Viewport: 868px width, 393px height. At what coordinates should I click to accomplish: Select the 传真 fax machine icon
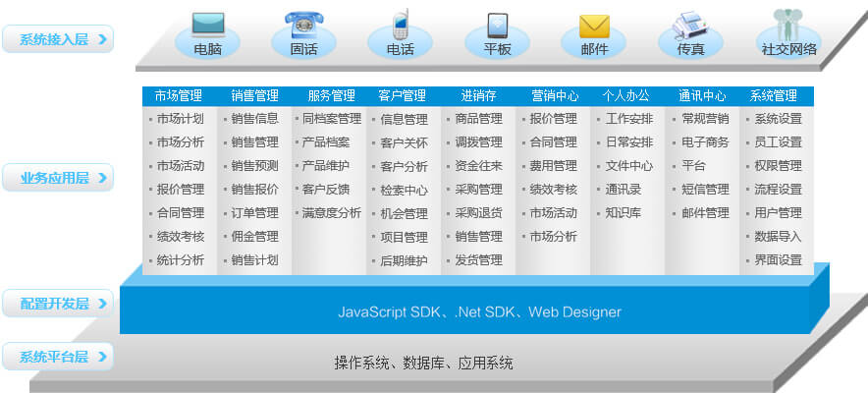point(690,25)
